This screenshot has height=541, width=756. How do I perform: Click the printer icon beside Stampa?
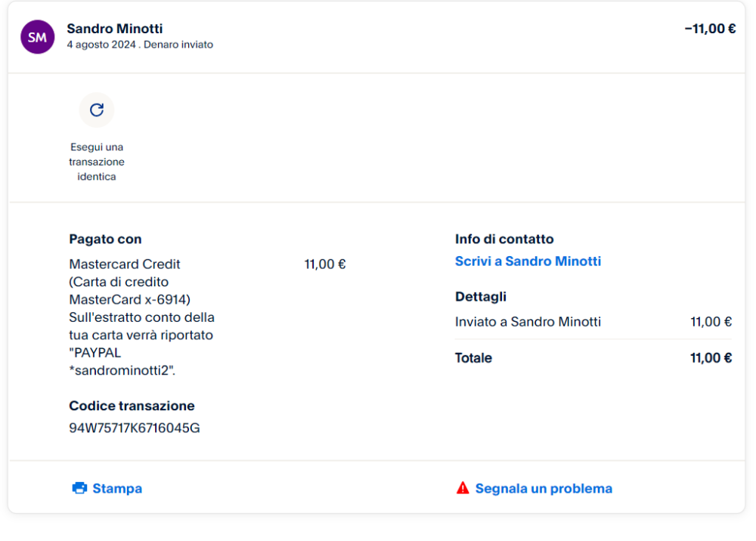(79, 488)
